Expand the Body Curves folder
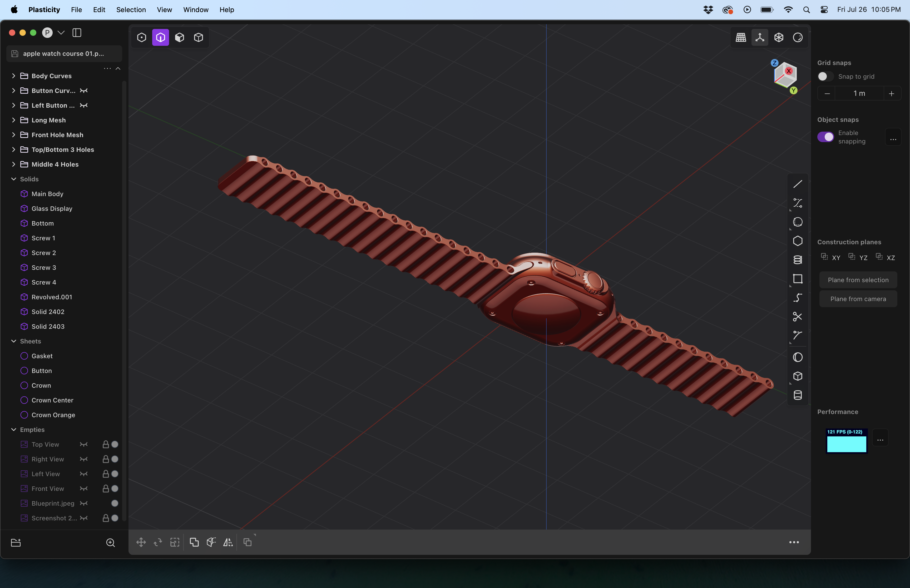 [13, 76]
